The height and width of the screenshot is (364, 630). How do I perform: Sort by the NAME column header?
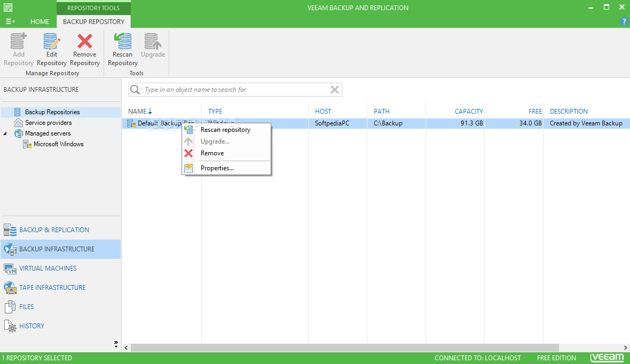pos(137,112)
